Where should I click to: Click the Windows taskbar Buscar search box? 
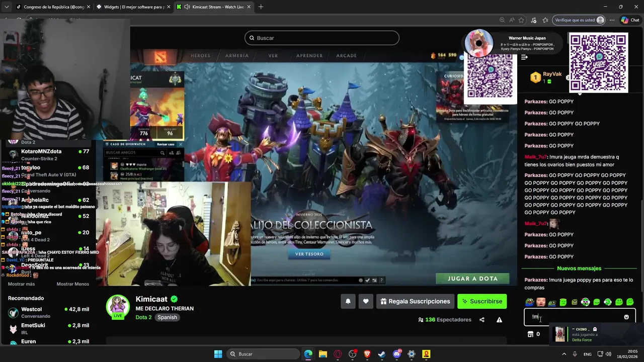click(263, 354)
